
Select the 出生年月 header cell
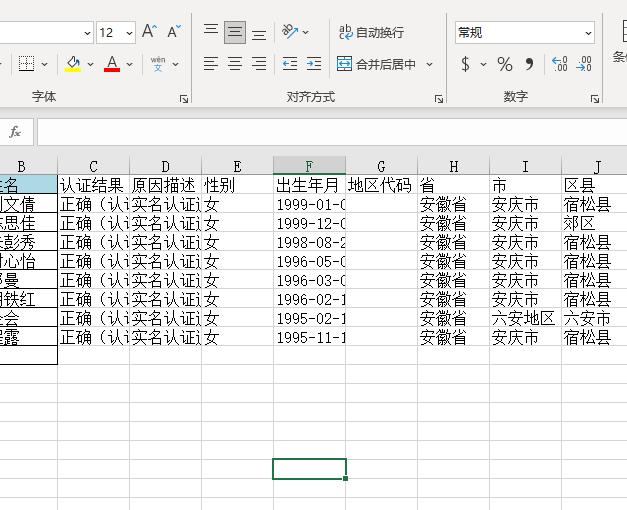click(x=309, y=185)
